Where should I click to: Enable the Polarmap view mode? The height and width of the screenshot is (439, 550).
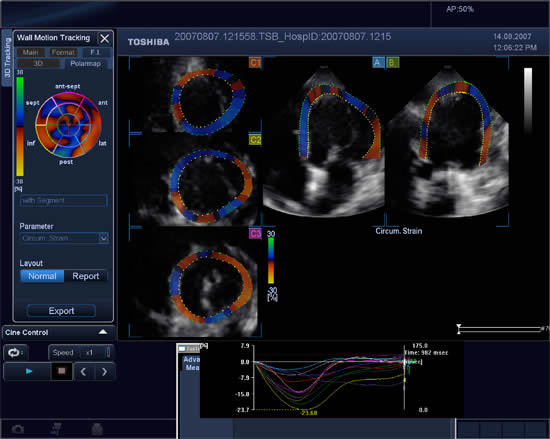click(x=86, y=63)
